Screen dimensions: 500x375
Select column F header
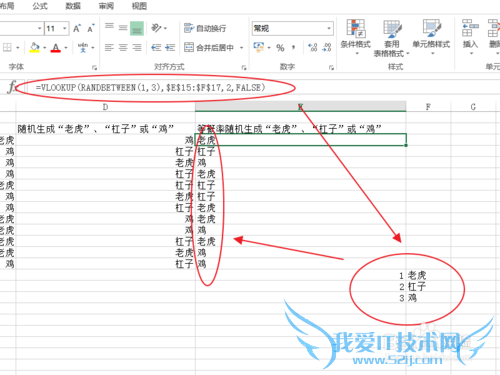[428, 107]
